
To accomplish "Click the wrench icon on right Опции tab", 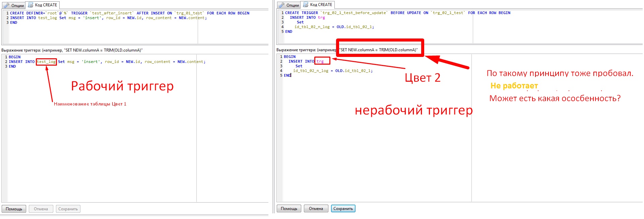I will coord(281,5).
